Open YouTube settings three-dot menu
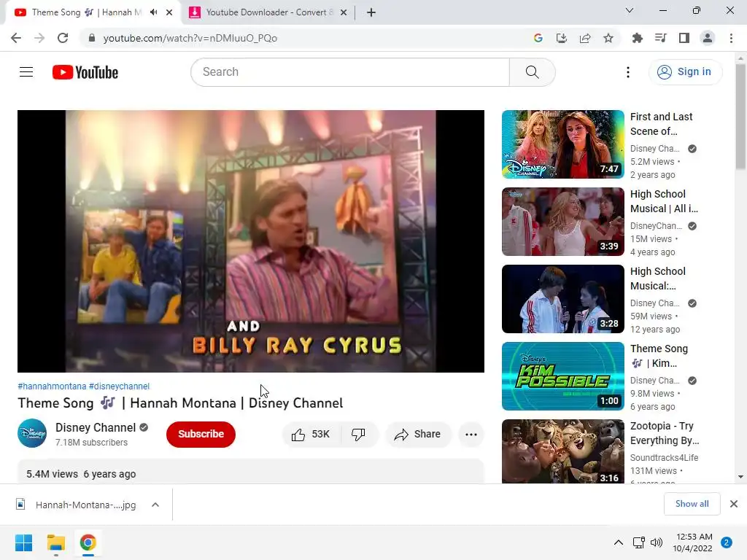747x560 pixels. point(628,72)
